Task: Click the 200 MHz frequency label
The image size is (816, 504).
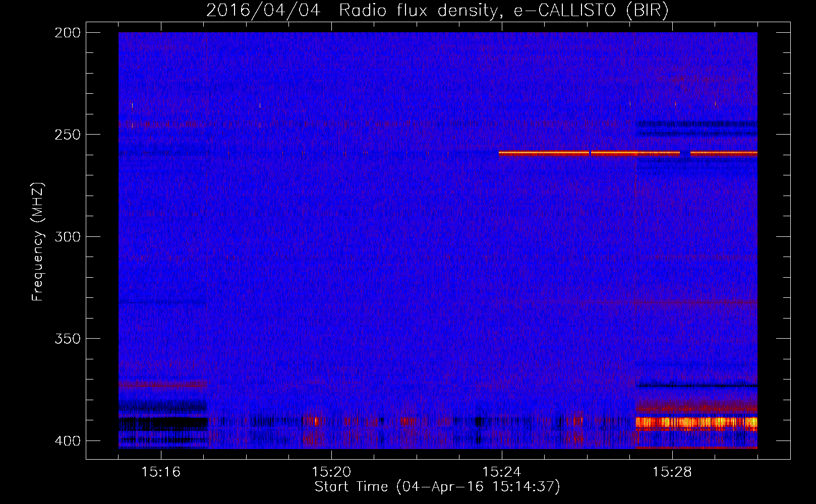Action: (x=68, y=33)
